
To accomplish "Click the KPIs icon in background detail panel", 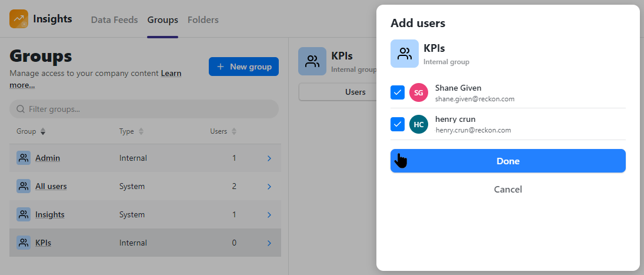I will 312,61.
